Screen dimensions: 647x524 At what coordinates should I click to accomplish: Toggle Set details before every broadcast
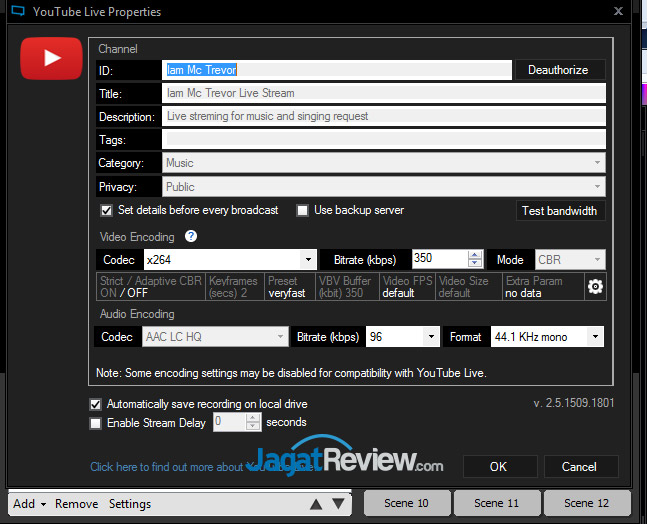(107, 211)
